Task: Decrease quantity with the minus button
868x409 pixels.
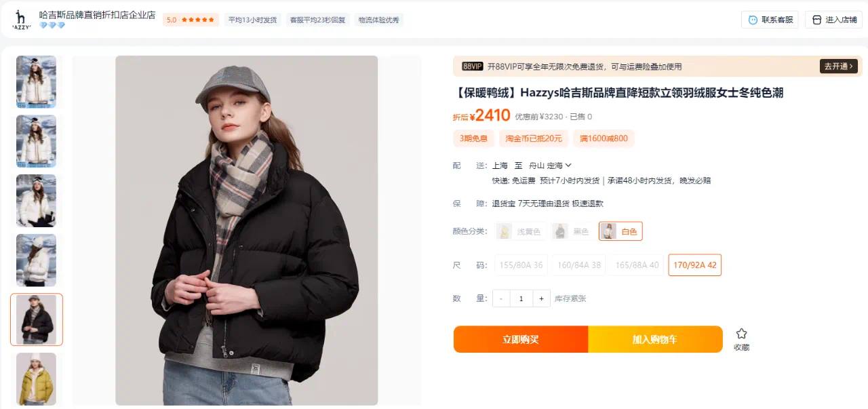Action: (x=501, y=298)
